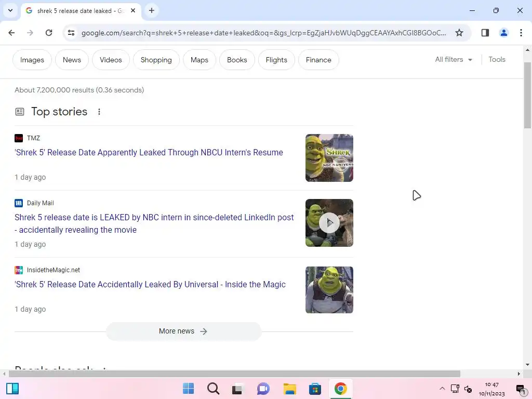Open a new tab with plus button
532x399 pixels.
(x=152, y=10)
